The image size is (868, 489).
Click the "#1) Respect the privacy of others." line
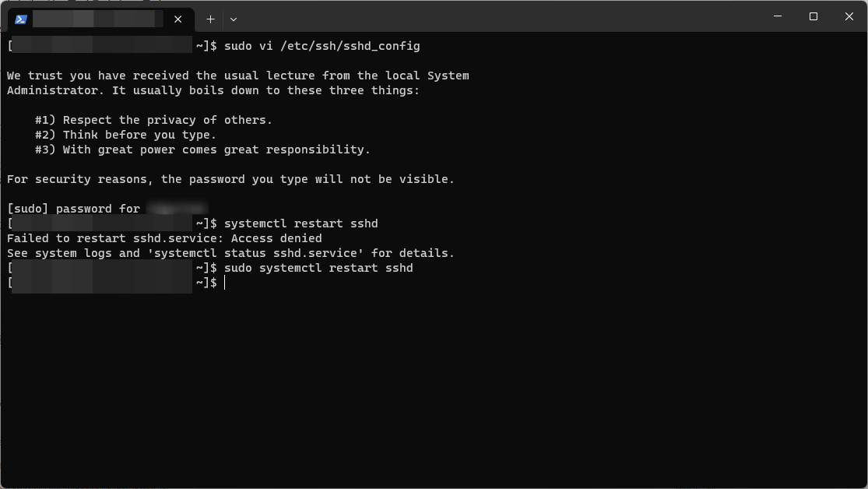click(x=153, y=120)
